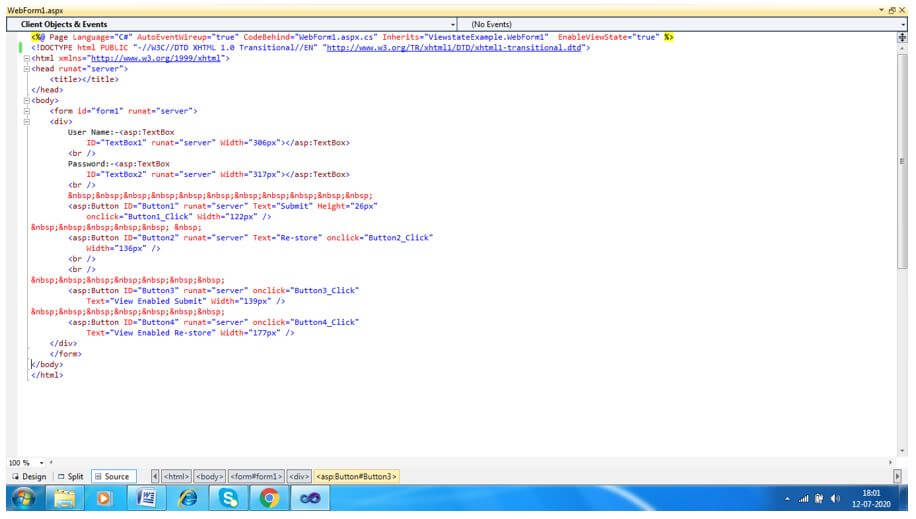Click the volume speaker tray icon
916x519 pixels.
[835, 499]
